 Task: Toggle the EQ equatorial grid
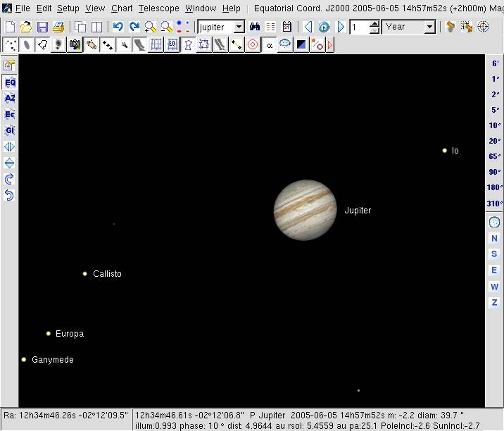[x=172, y=45]
